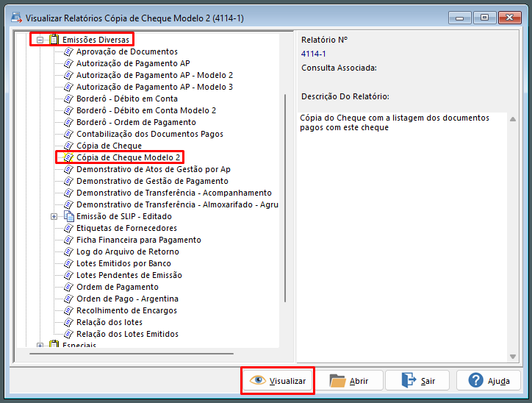The width and height of the screenshot is (532, 403).
Task: Click the report icon beside Aprovação de Documentos
Action: point(69,51)
